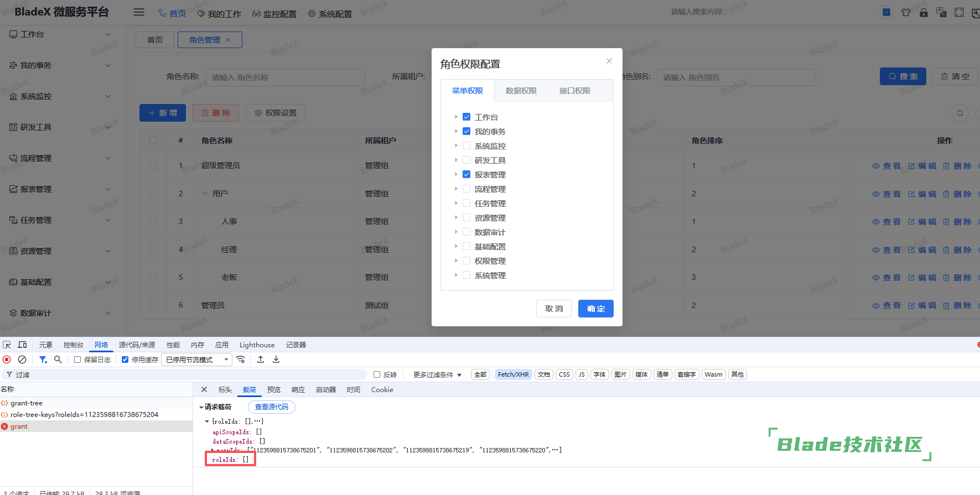Uncheck the 报表管理 menu permission
This screenshot has height=495, width=980.
pyautogui.click(x=466, y=174)
